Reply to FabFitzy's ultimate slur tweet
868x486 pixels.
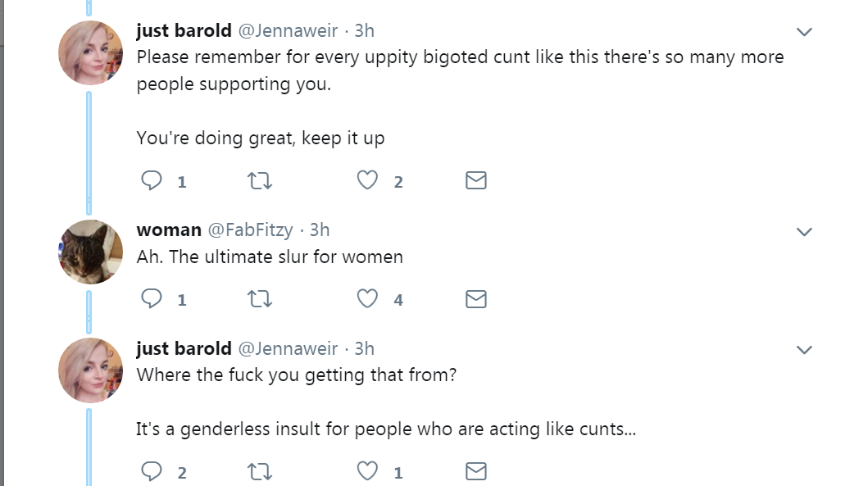click(152, 299)
